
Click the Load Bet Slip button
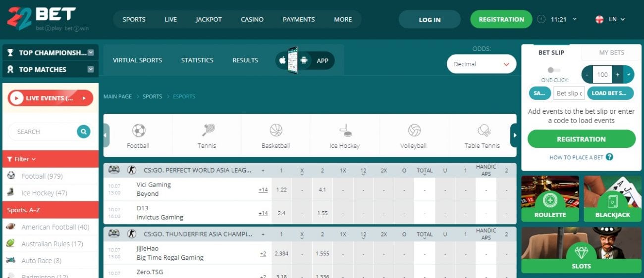point(611,93)
